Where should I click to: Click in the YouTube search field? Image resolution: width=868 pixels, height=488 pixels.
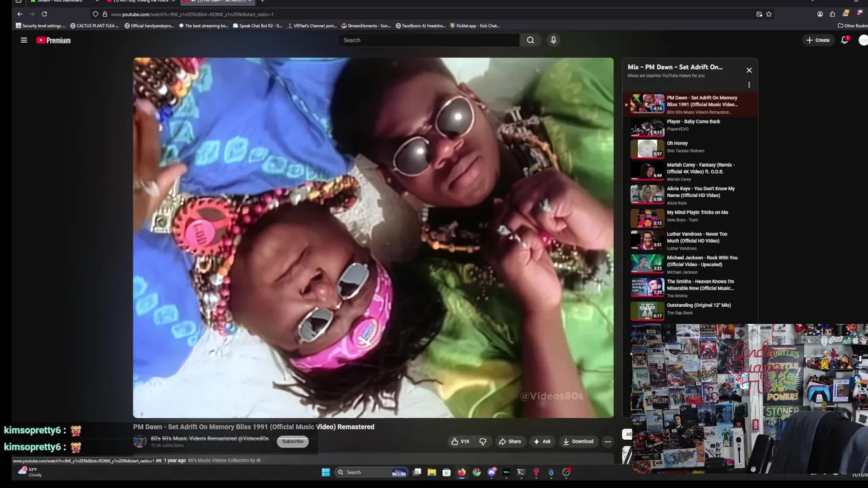(429, 40)
